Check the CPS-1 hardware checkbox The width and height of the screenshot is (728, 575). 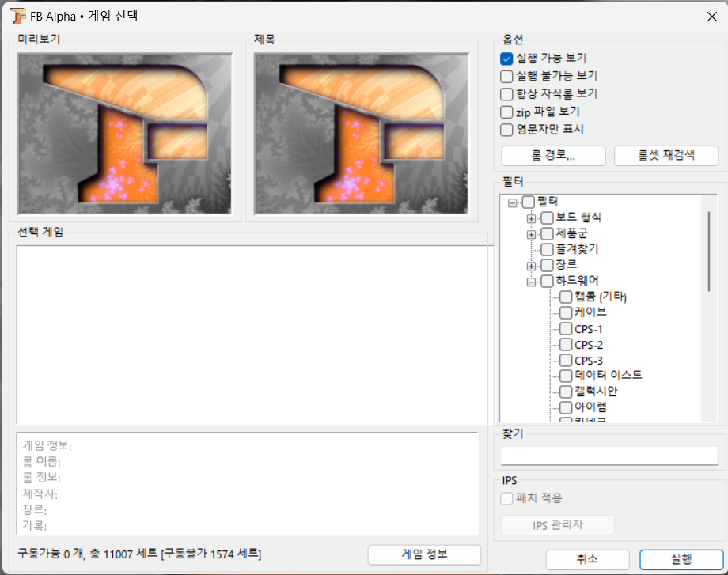tap(566, 329)
